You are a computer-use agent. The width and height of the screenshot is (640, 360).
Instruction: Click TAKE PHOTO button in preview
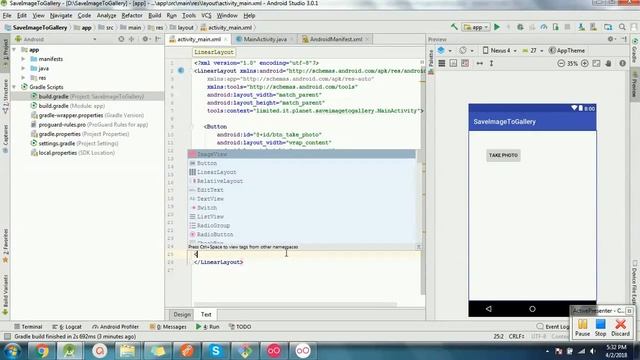[503, 155]
